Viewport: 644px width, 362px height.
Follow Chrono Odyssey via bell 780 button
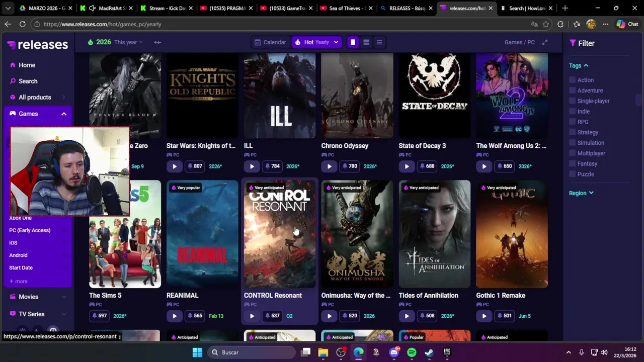pos(350,166)
